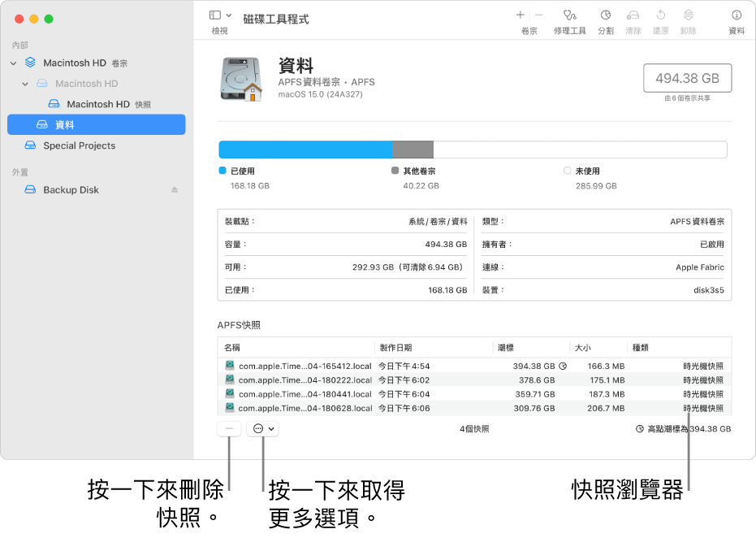756x538 pixels.
Task: Delete snapshot with minus button below table
Action: click(x=229, y=428)
